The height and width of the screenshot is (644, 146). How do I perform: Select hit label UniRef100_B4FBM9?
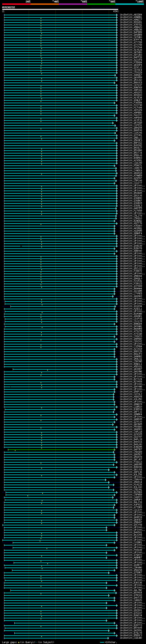click(x=131, y=32)
